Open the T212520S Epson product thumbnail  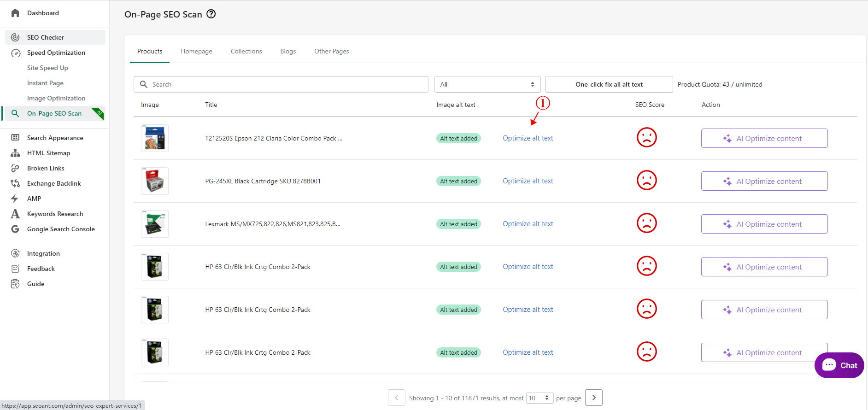click(x=155, y=138)
